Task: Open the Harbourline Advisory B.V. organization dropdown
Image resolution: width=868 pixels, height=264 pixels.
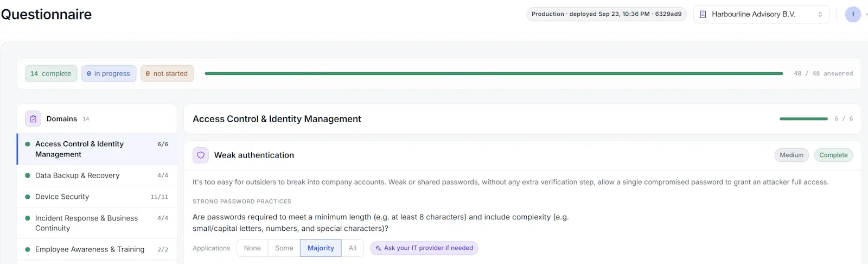Action: (x=761, y=14)
